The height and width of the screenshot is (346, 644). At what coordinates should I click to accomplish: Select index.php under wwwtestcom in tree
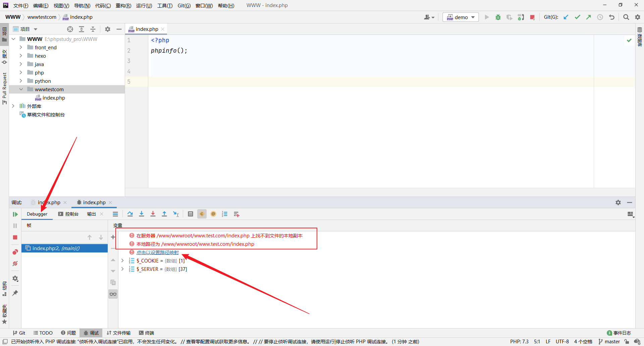point(54,98)
